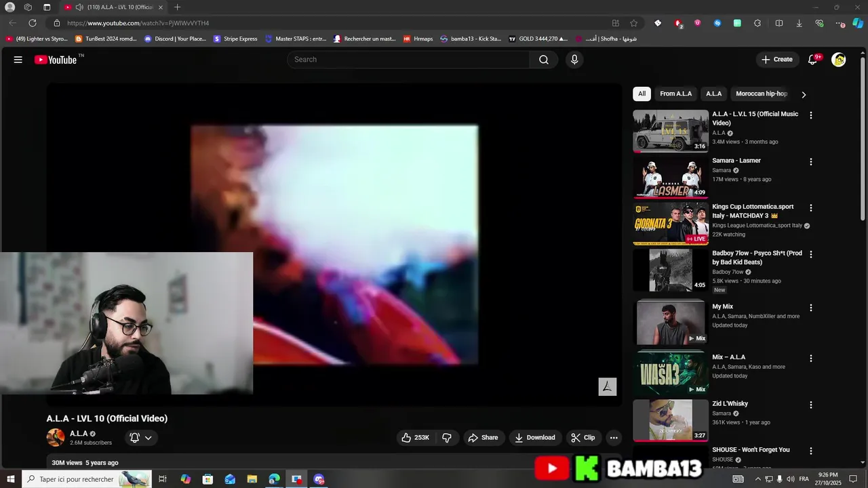868x488 pixels.
Task: Bookmark this page with the star icon
Action: pos(633,23)
